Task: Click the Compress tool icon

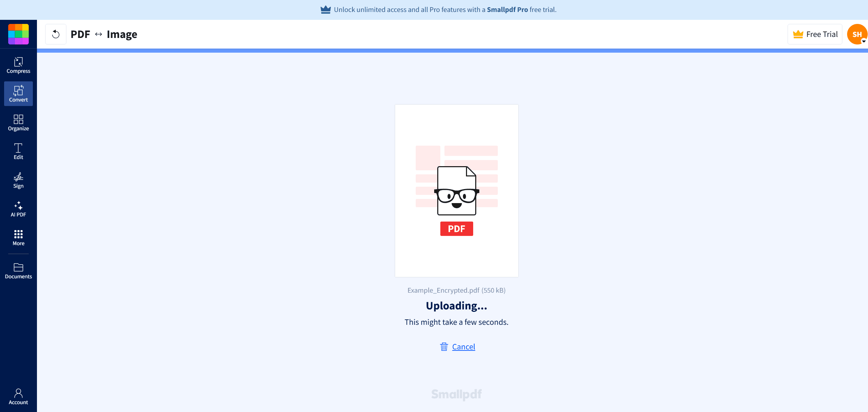Action: tap(18, 65)
